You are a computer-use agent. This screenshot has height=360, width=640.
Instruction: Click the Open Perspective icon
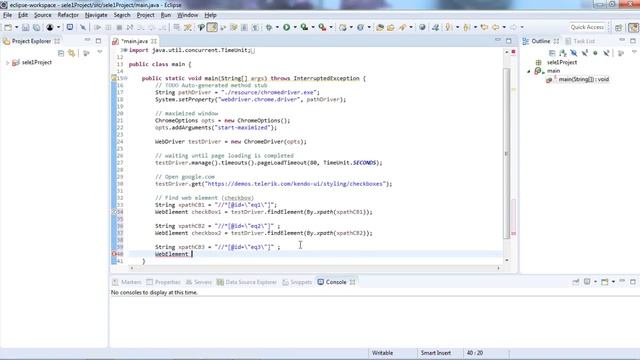coord(618,27)
